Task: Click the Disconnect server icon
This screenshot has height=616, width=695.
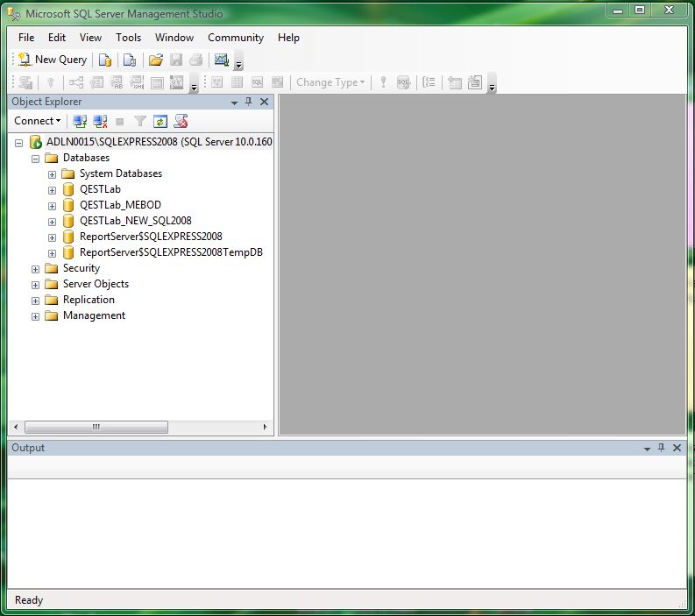Action: 100,121
